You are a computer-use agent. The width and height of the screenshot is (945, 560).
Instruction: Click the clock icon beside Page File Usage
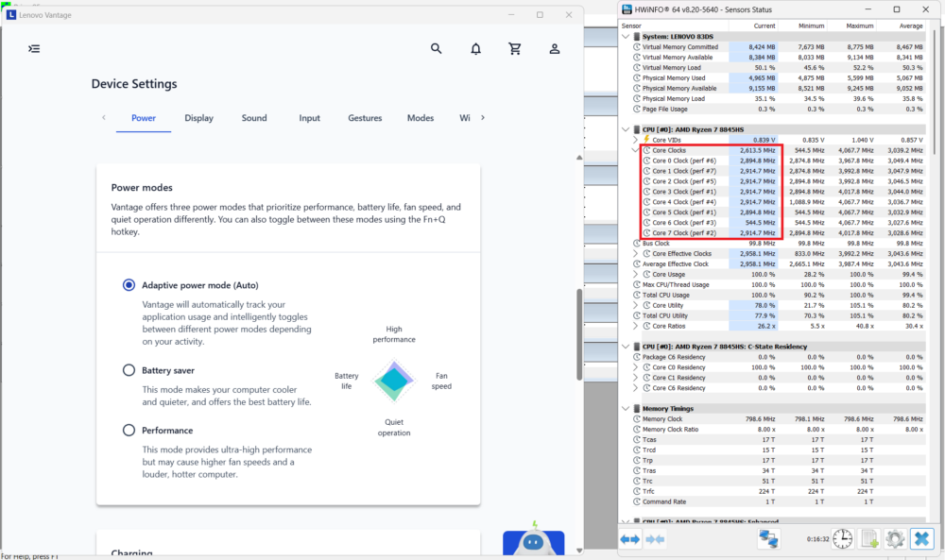(x=636, y=109)
